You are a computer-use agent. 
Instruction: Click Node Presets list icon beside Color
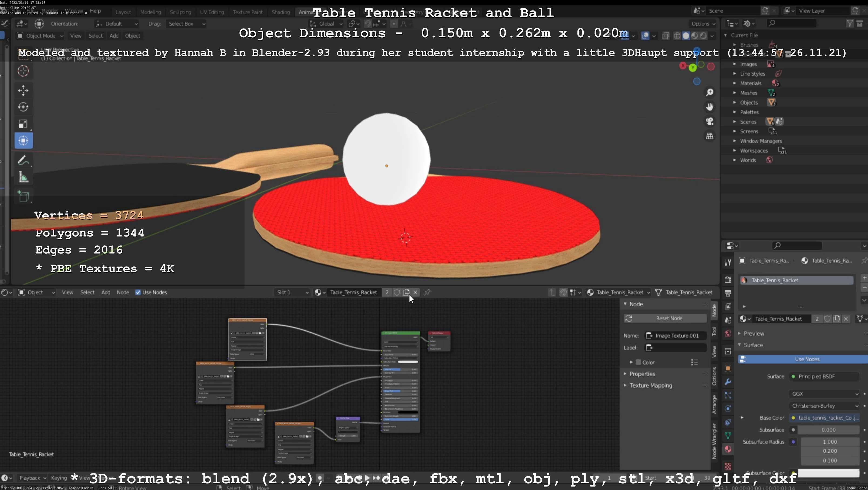(694, 362)
